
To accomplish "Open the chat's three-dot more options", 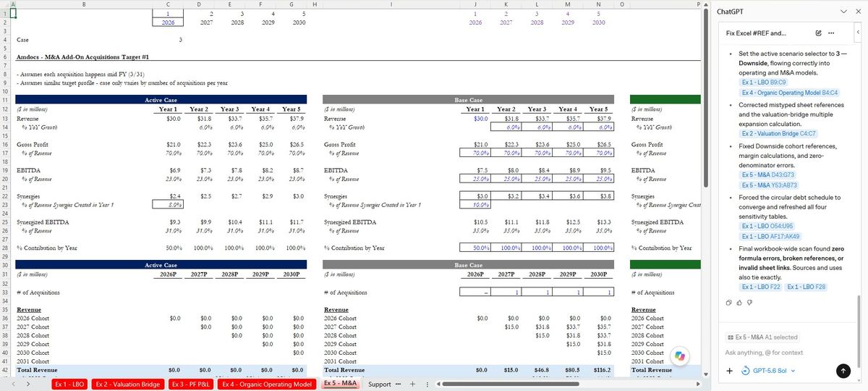I will (x=831, y=33).
